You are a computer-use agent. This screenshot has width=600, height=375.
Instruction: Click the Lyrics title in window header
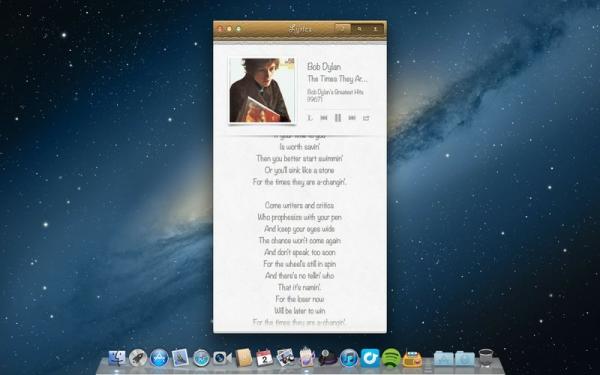[x=300, y=29]
